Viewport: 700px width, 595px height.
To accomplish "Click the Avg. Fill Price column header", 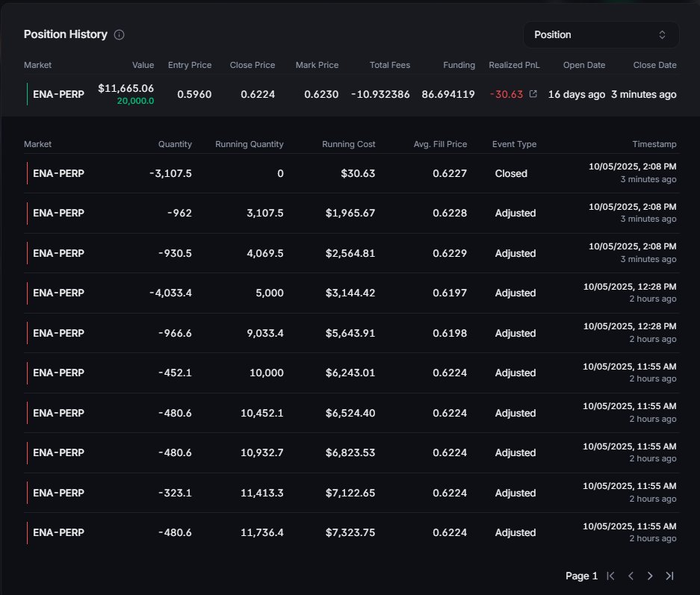I will coord(440,144).
